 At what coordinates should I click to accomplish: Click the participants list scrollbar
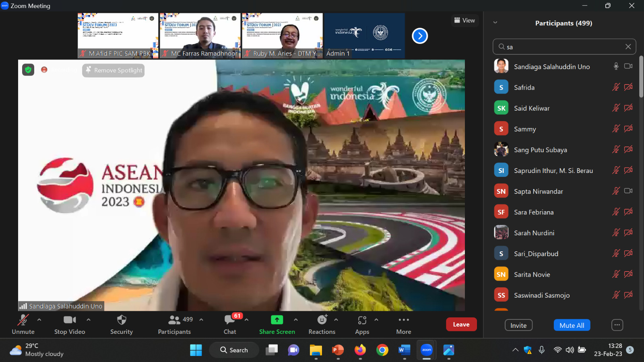point(641,76)
